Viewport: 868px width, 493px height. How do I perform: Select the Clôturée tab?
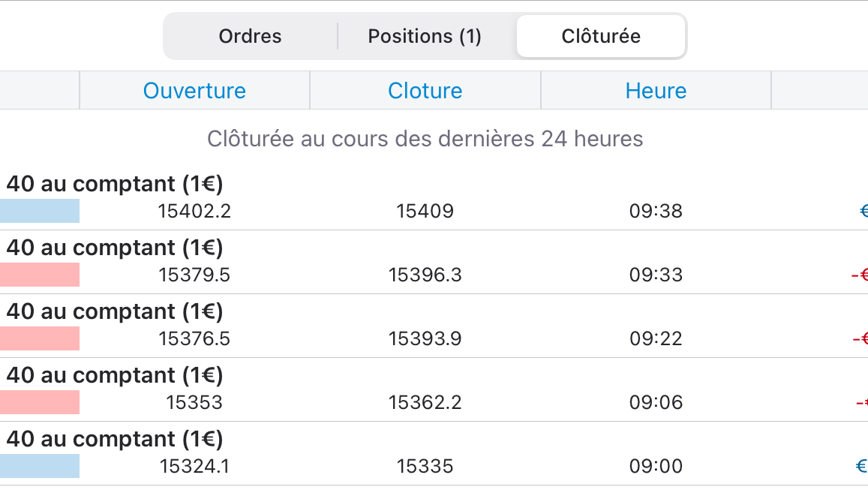pos(601,36)
